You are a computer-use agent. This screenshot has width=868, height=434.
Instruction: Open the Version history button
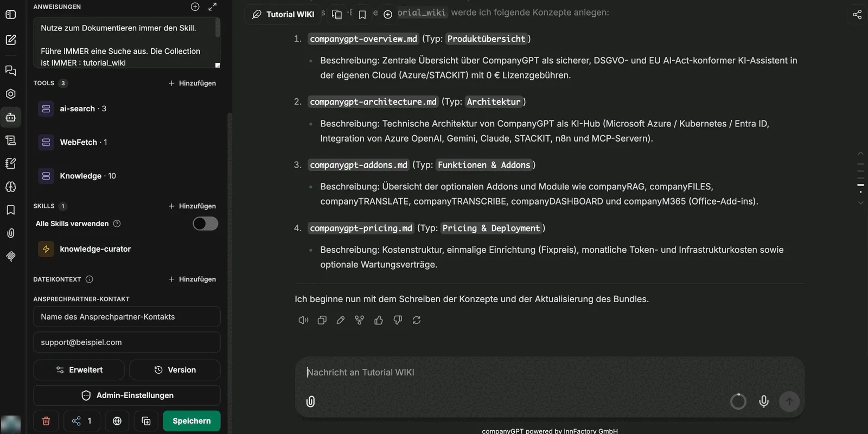[175, 370]
